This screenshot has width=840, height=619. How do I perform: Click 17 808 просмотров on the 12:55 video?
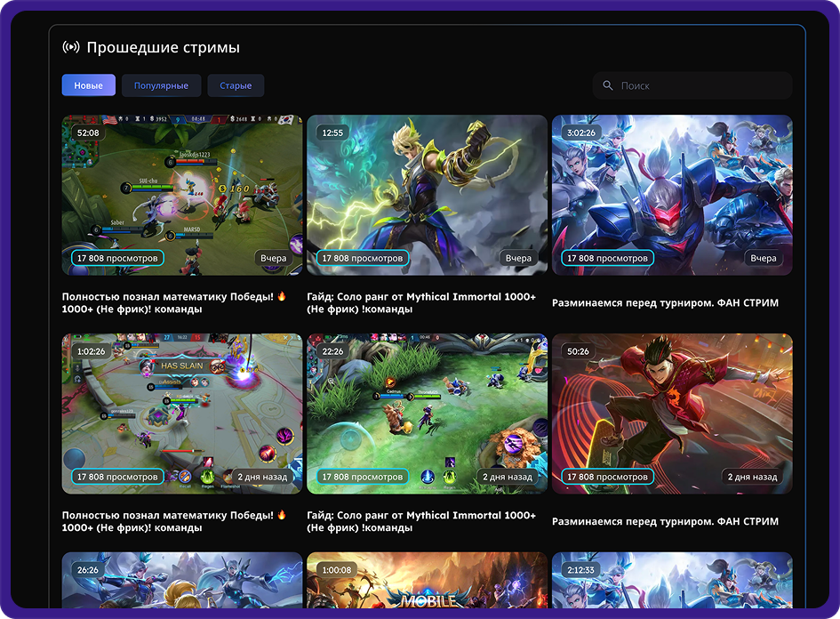[362, 258]
